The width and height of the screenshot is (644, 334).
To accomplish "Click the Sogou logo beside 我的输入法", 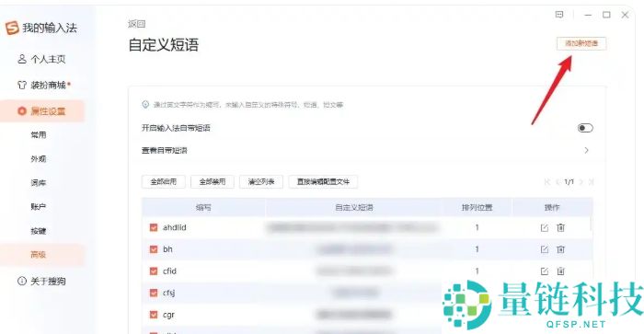I will coord(12,28).
